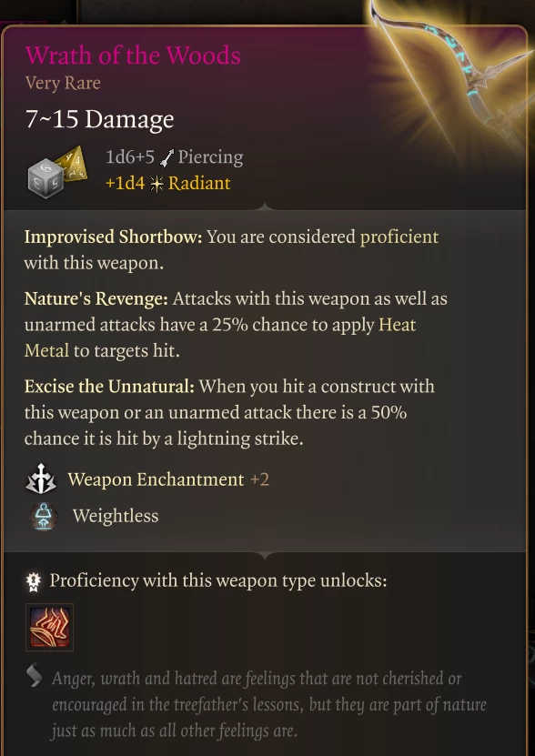
Task: Click the proficiency ribbon badge icon
Action: [34, 581]
